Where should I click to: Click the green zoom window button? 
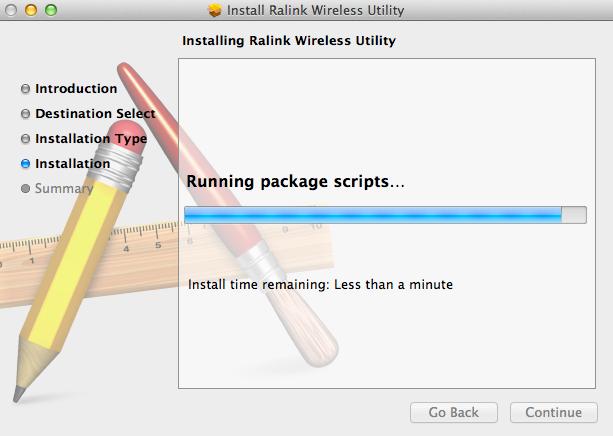(x=51, y=10)
